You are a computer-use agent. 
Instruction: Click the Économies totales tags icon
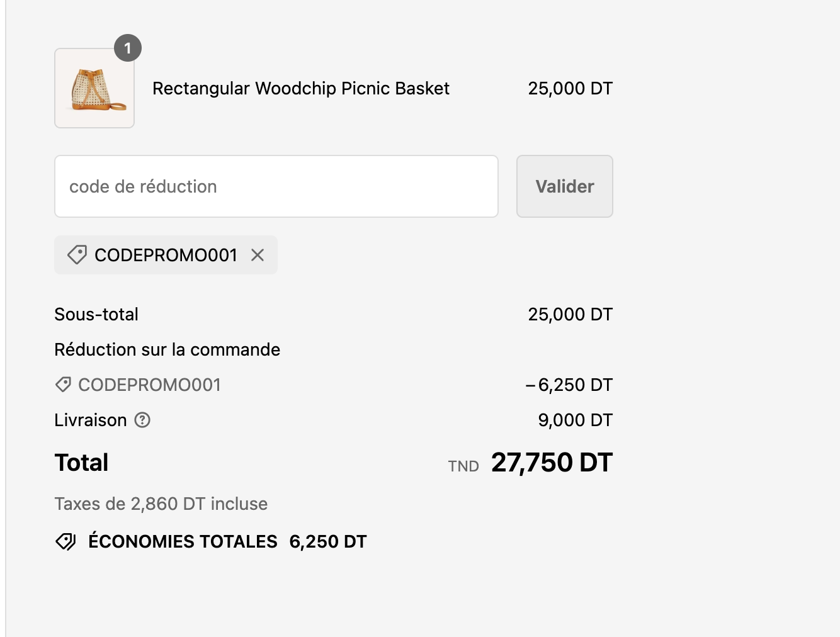[65, 541]
